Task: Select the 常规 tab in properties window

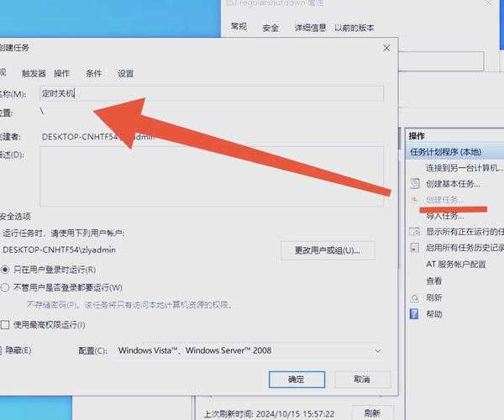Action: pos(239,26)
